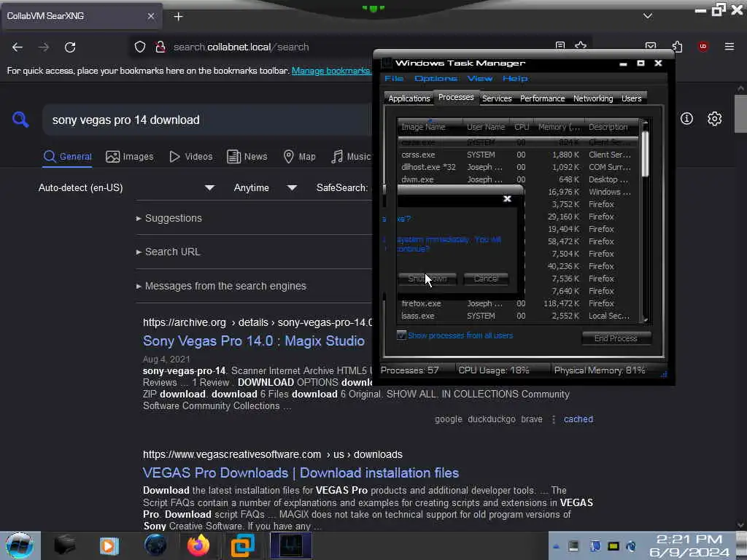Switch to Task Manager Services tab
The height and width of the screenshot is (560, 747).
[x=497, y=98]
